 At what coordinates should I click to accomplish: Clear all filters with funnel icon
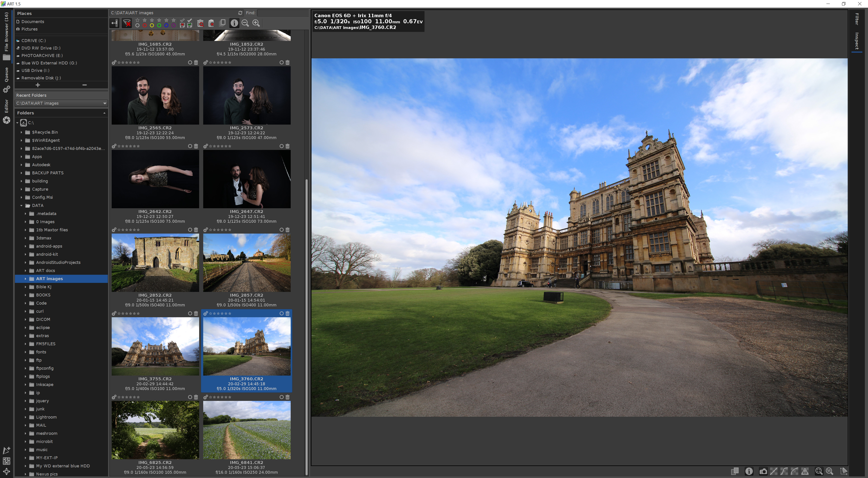point(127,23)
